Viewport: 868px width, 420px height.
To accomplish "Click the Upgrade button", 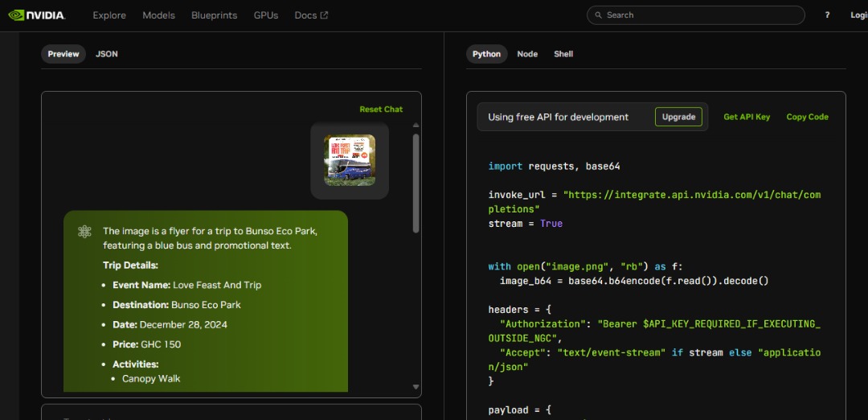I will point(678,117).
